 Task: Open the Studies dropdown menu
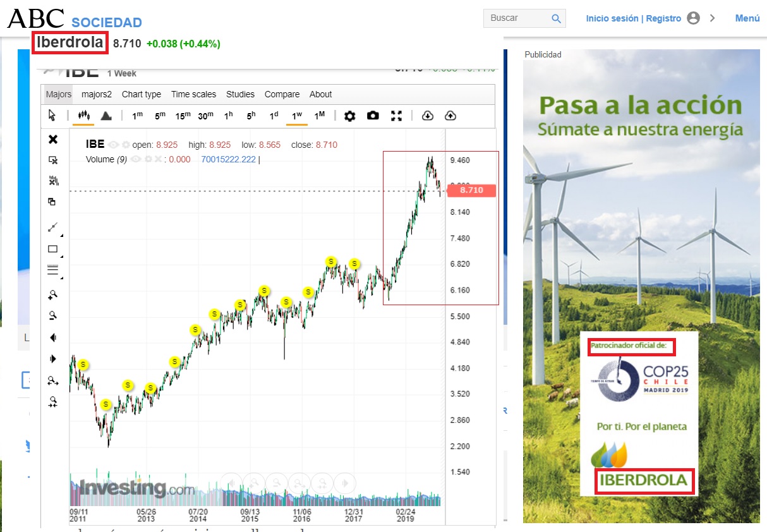pyautogui.click(x=240, y=94)
